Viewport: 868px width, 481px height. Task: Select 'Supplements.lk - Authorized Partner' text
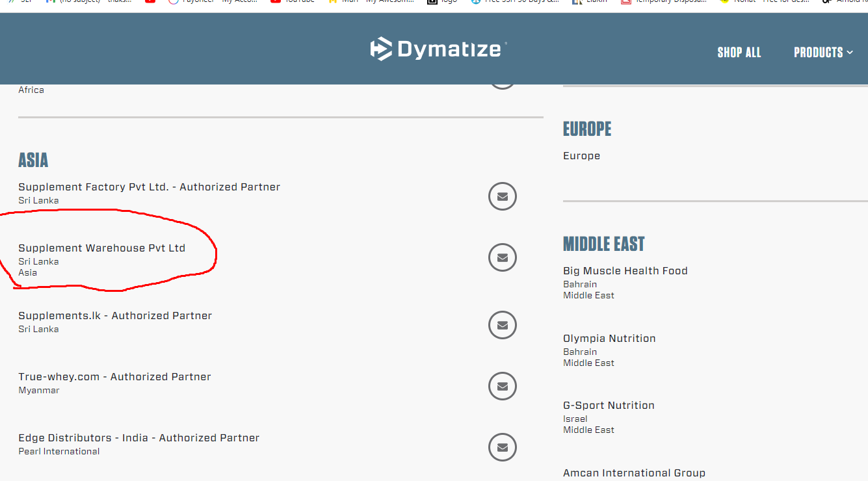pyautogui.click(x=115, y=316)
